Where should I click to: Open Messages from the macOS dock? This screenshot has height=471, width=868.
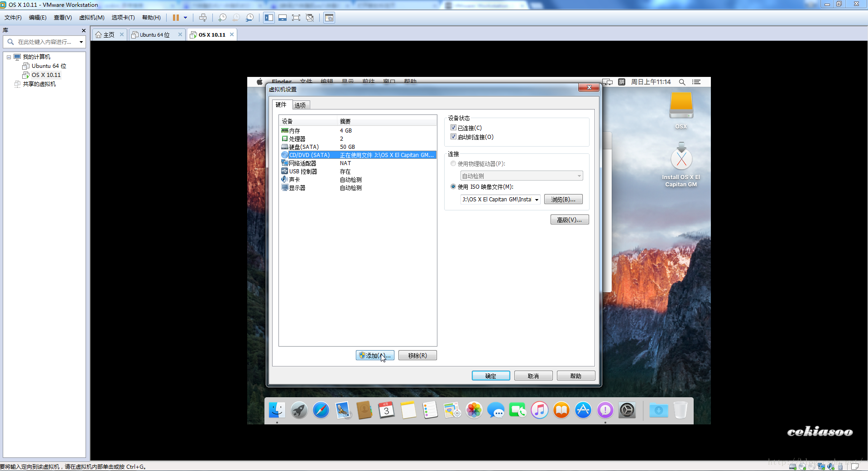tap(496, 410)
